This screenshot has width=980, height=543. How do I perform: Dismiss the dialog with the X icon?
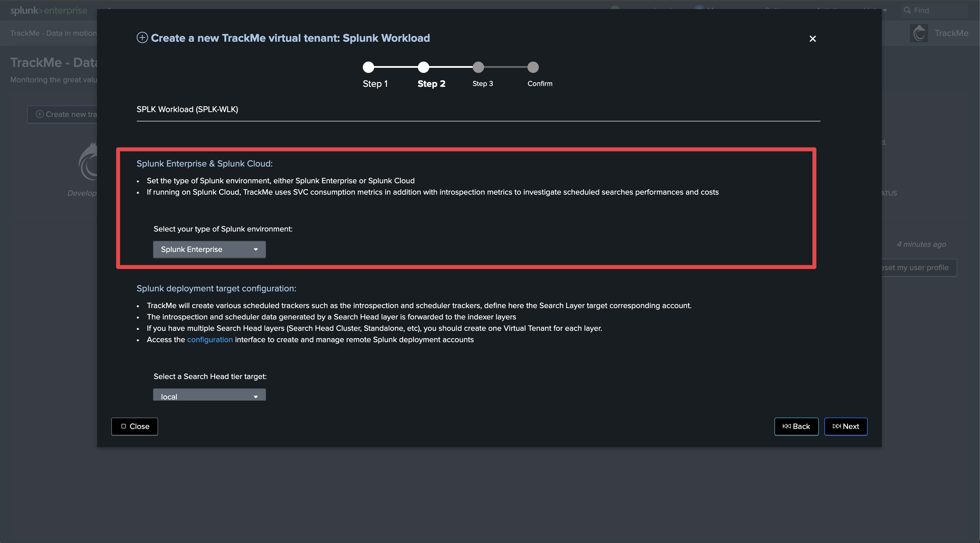coord(813,39)
